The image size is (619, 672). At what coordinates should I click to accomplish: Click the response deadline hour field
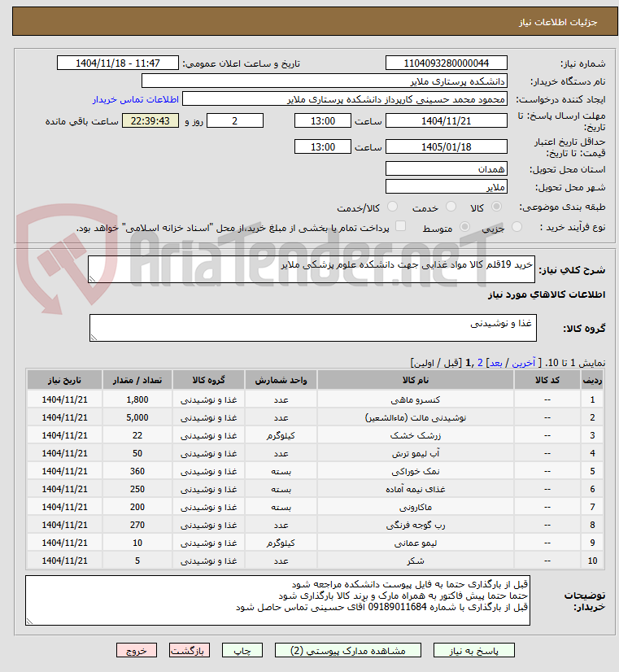click(x=323, y=121)
